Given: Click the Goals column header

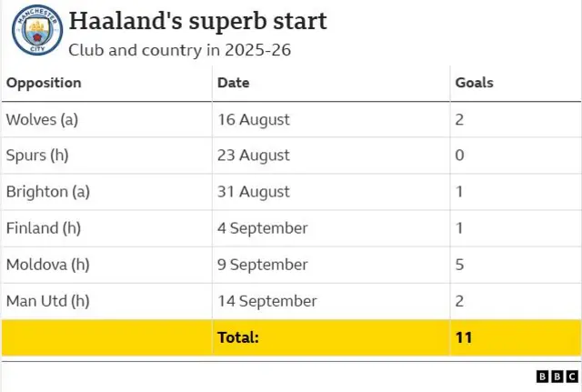Looking at the screenshot, I should (x=474, y=83).
